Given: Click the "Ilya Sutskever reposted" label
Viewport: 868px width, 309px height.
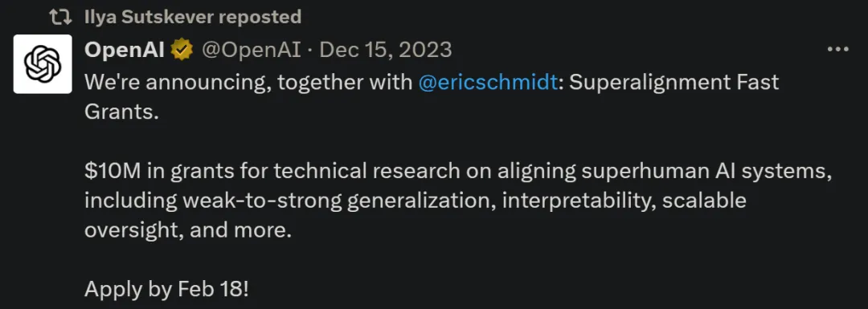Looking at the screenshot, I should click(x=193, y=17).
